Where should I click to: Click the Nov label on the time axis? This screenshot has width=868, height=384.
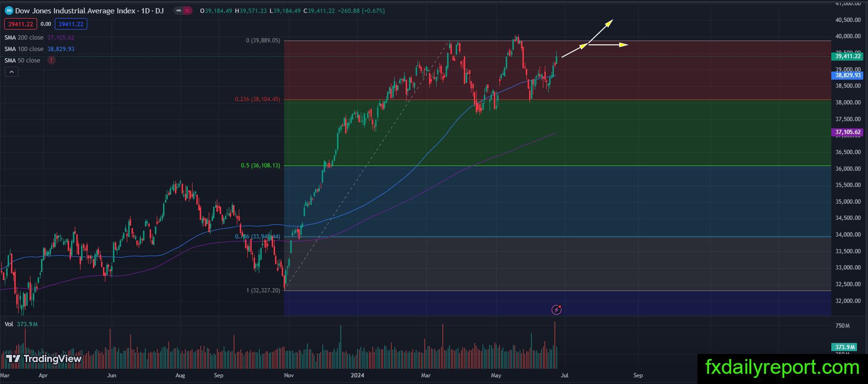[289, 375]
